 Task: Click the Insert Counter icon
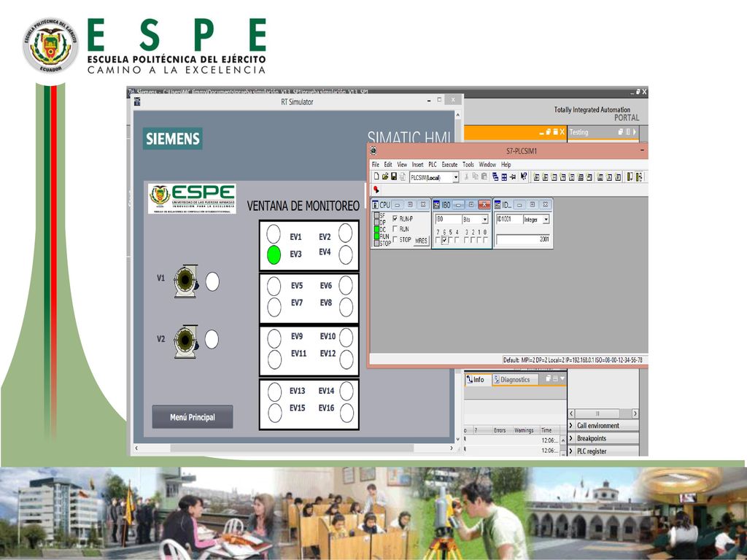coord(572,177)
